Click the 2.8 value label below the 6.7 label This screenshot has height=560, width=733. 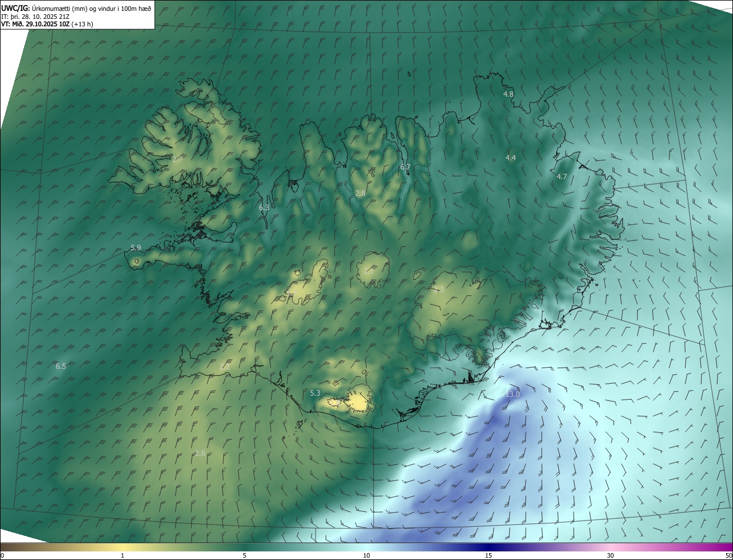[360, 194]
